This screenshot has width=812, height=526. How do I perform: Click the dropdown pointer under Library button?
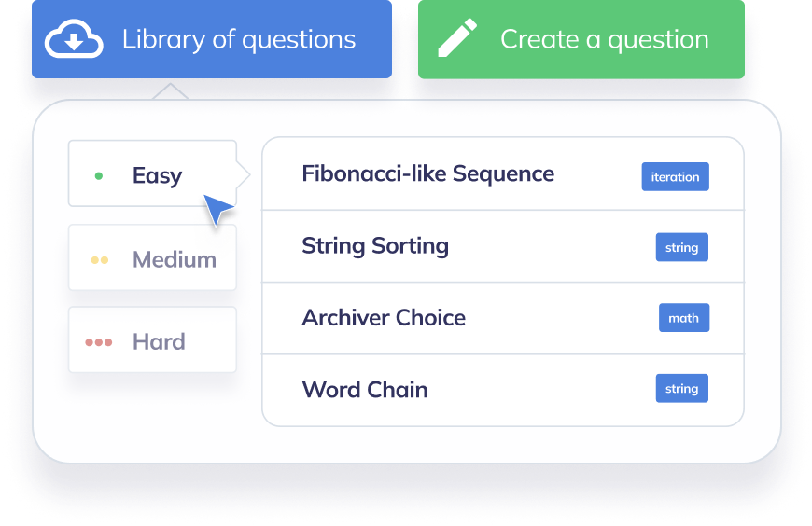pos(171,91)
